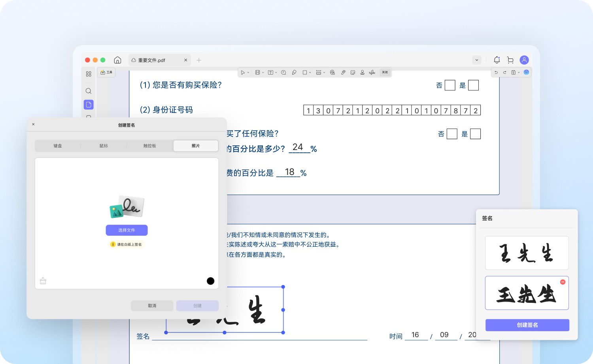
Task: Go to the Home screen icon
Action: pos(117,60)
